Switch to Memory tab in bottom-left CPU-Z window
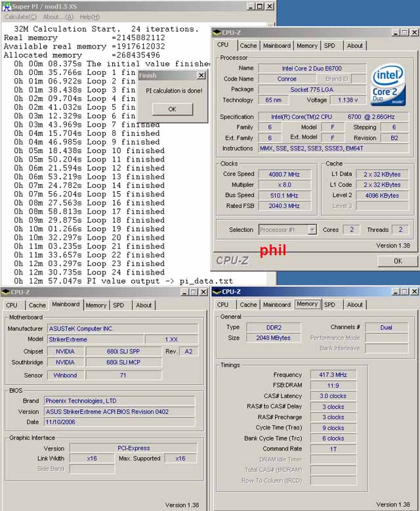This screenshot has width=420, height=511. [96, 305]
